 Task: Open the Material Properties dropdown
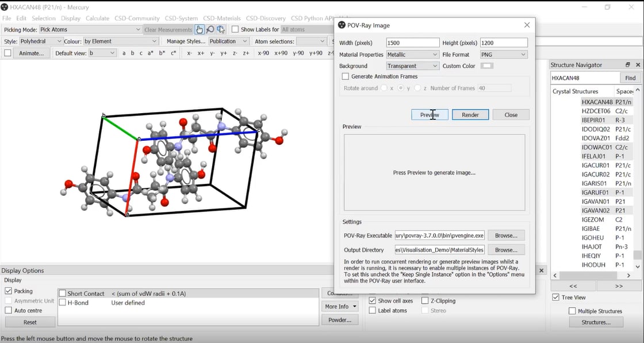(x=412, y=55)
